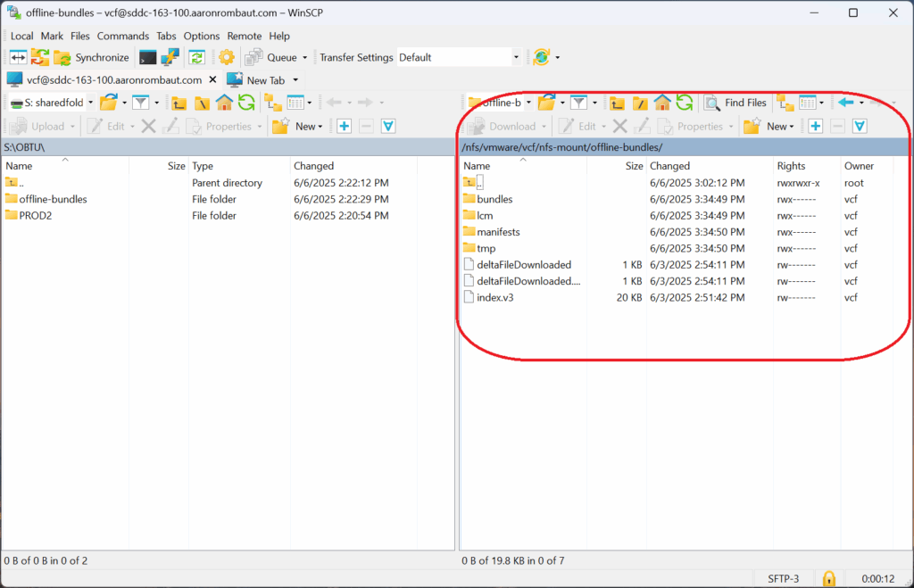
Task: Open remote root directory icon
Action: 640,103
